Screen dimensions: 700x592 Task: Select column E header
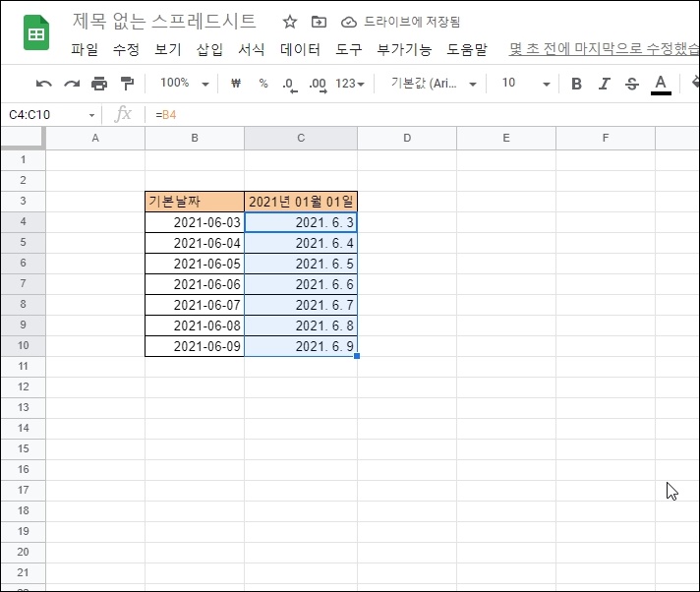tap(506, 138)
